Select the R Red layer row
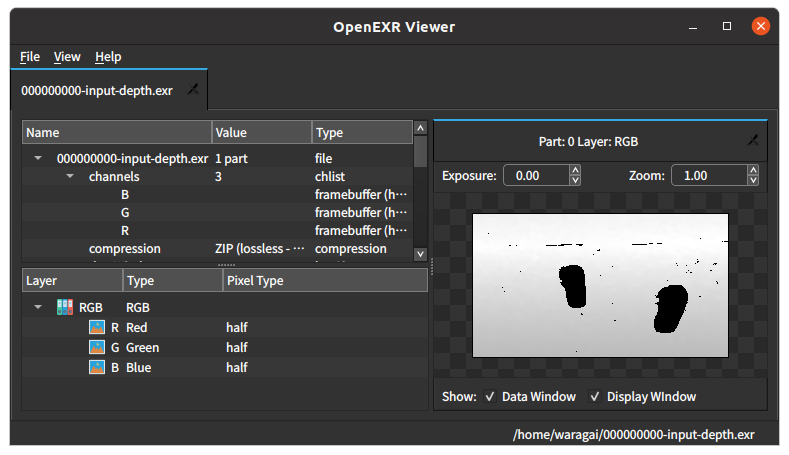This screenshot has height=455, width=789. tap(225, 327)
